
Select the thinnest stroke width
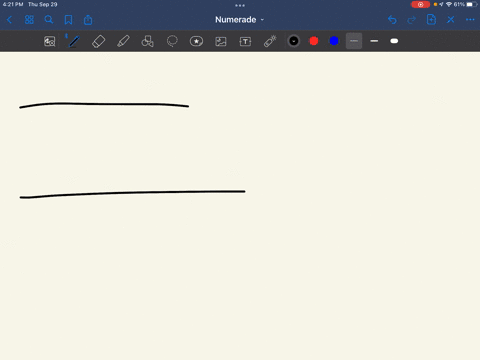point(354,41)
